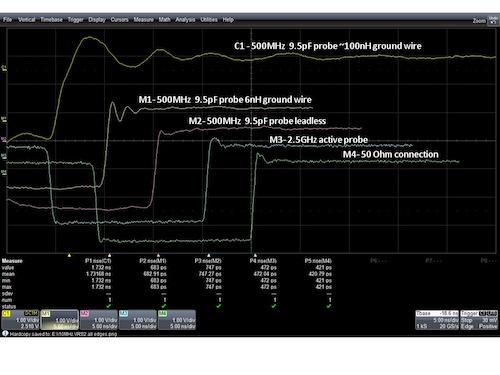This screenshot has width=500, height=375.
Task: Open the Utilities menu
Action: tap(209, 20)
